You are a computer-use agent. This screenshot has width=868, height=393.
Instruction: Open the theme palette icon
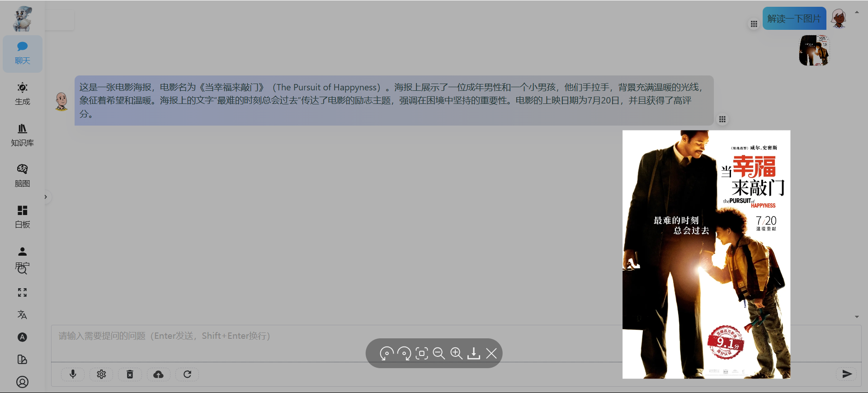(x=22, y=360)
